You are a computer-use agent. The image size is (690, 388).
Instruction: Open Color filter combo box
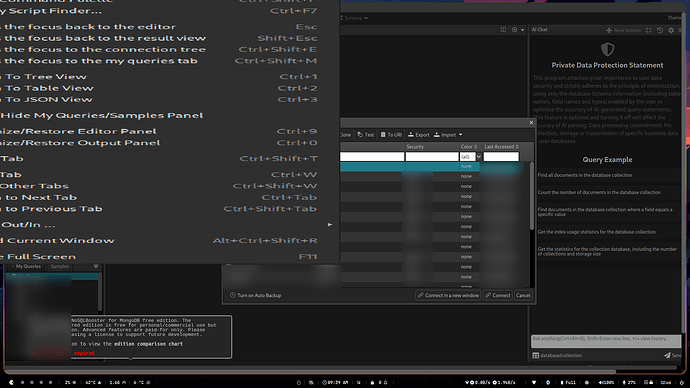click(471, 157)
